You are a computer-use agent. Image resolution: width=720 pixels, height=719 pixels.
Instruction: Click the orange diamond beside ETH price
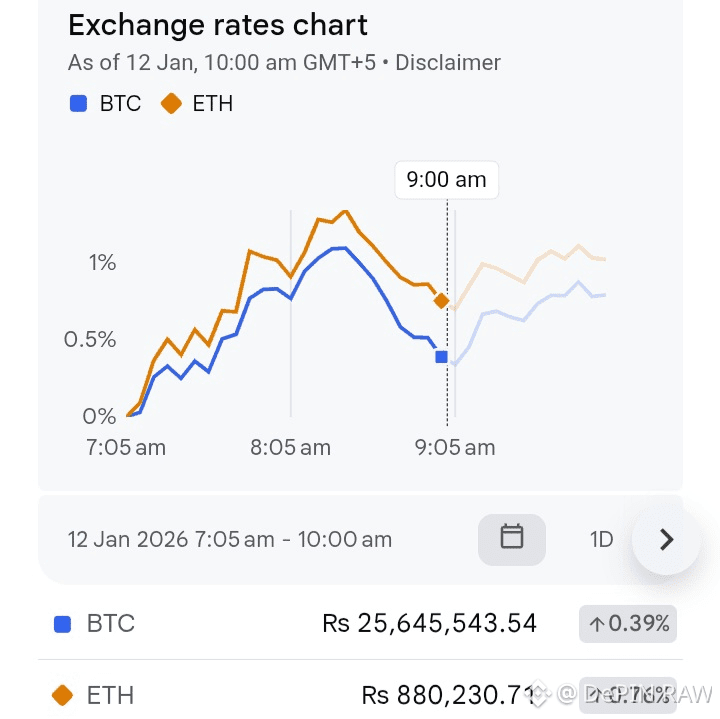pos(62,694)
